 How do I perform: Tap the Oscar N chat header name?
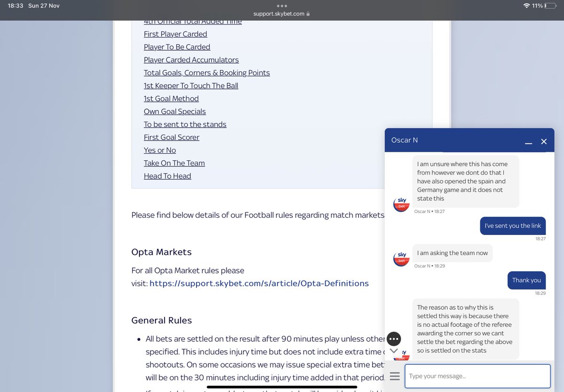coord(404,140)
